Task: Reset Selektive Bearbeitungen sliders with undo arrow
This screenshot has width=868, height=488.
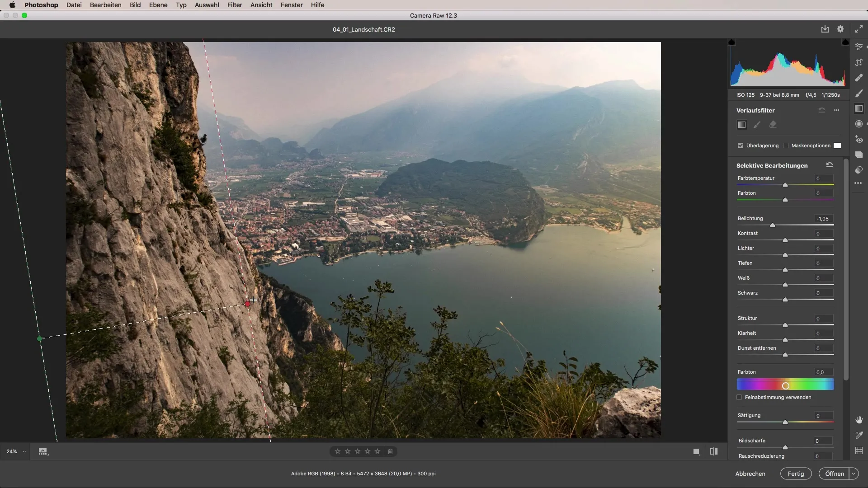Action: [x=830, y=165]
